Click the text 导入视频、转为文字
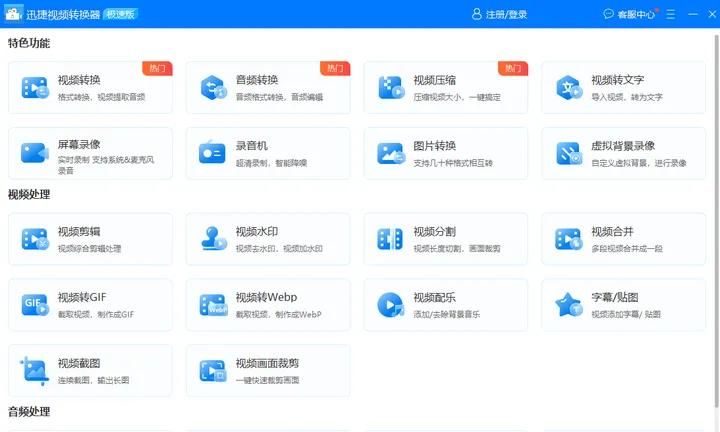This screenshot has height=432, width=720. tap(627, 97)
